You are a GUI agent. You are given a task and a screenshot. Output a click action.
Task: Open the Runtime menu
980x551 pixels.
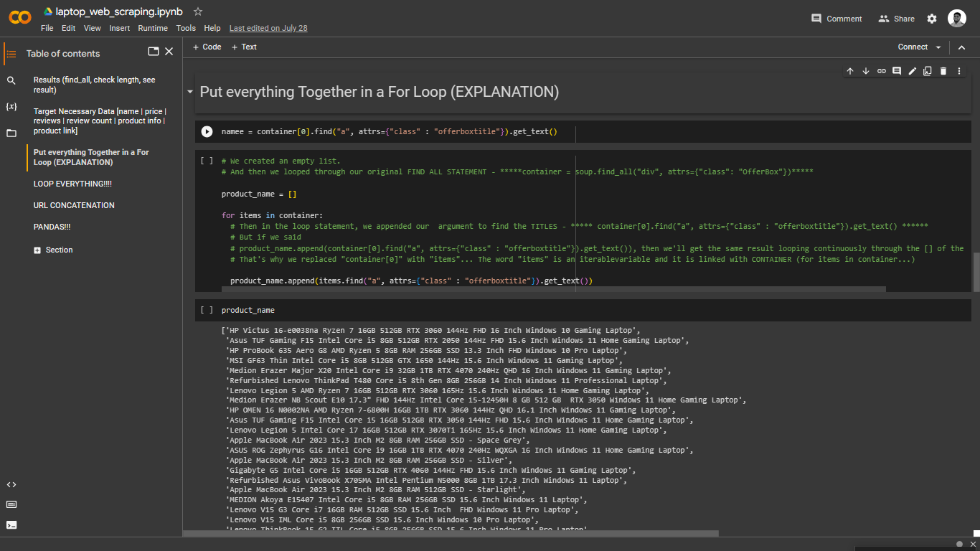click(153, 28)
